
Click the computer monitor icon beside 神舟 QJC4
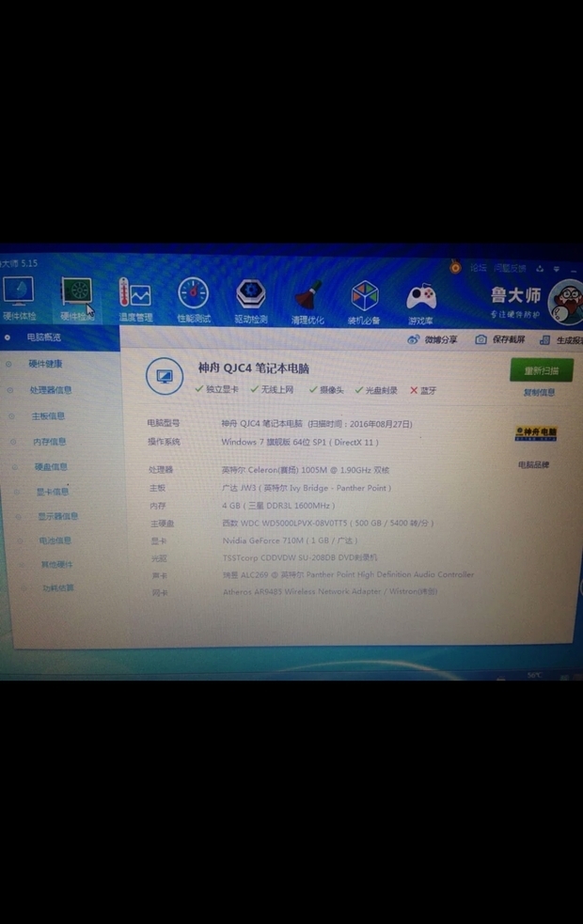click(165, 376)
